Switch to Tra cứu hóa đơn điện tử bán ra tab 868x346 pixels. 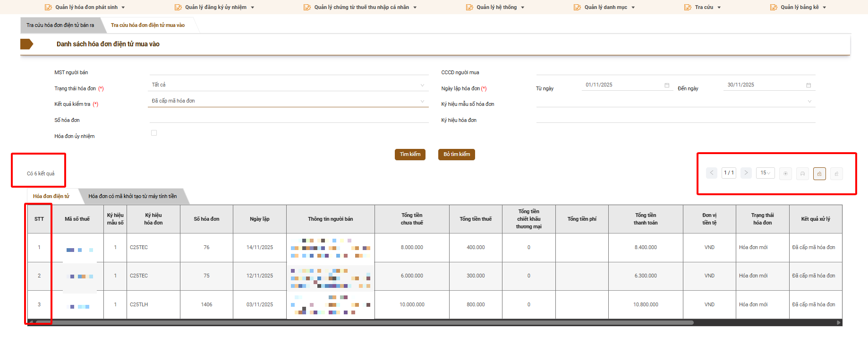coord(60,25)
